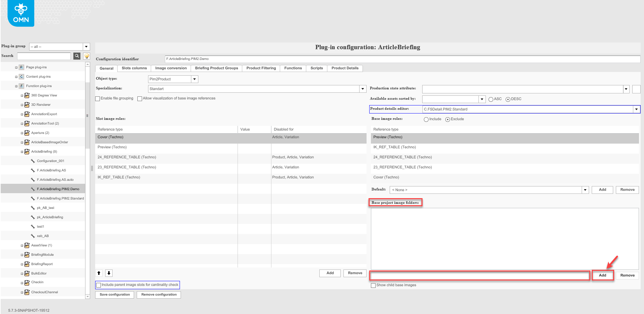This screenshot has width=644, height=314.
Task: Enable file grouping checkbox
Action: click(x=98, y=99)
